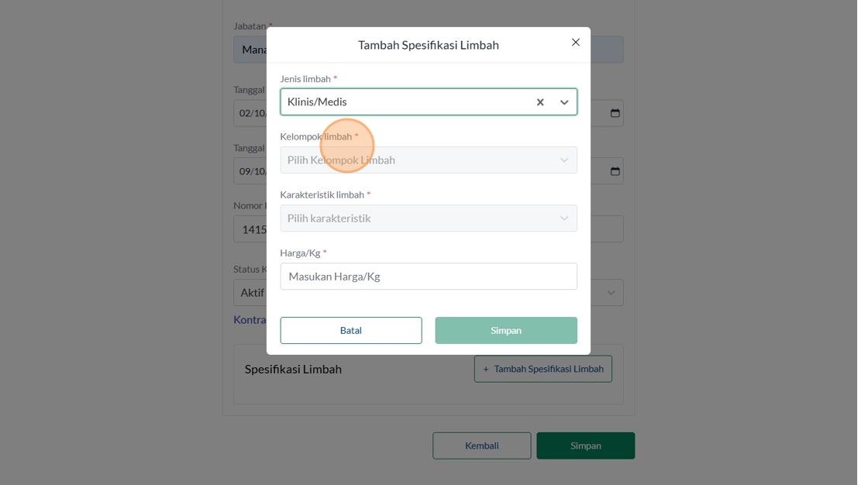The height and width of the screenshot is (485, 868).
Task: Click the Tambah Spesifikasi Limbah button
Action: click(542, 369)
